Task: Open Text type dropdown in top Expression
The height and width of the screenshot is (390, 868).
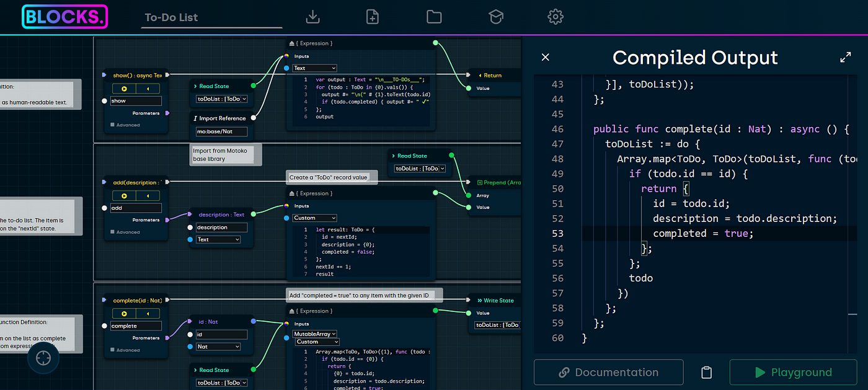Action: tap(315, 68)
